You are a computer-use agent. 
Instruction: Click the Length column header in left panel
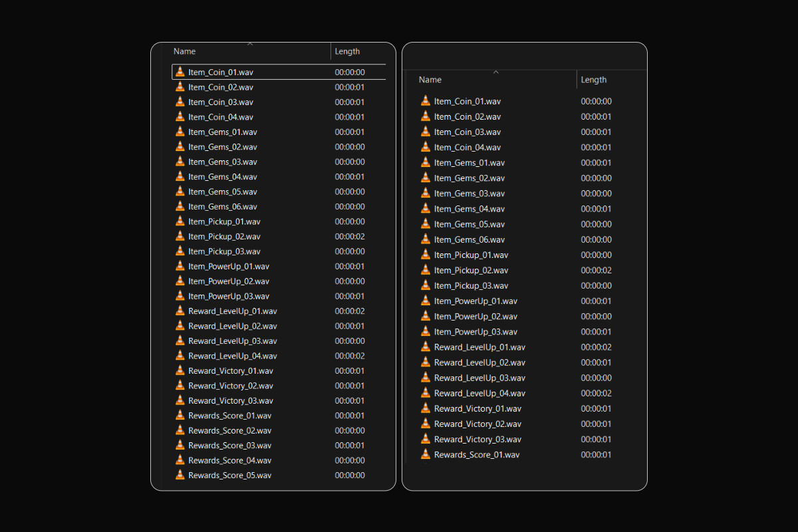point(347,51)
